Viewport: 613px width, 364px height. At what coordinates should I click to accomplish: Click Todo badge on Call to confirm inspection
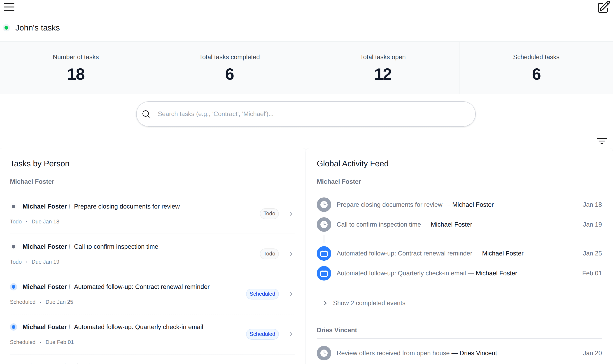[269, 254]
